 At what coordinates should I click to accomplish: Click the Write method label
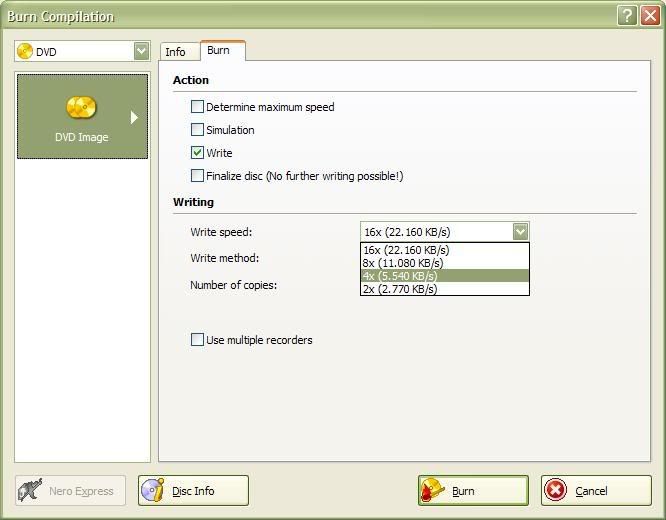pyautogui.click(x=225, y=258)
